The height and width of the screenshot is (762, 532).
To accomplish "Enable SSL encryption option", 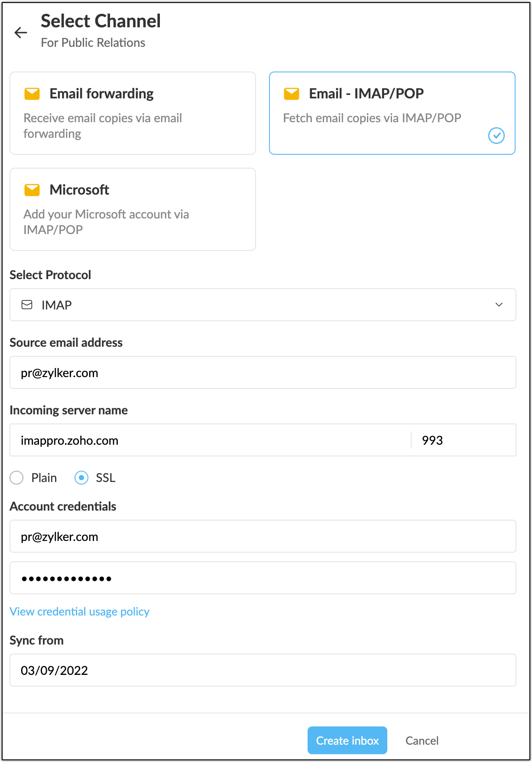I will (81, 478).
